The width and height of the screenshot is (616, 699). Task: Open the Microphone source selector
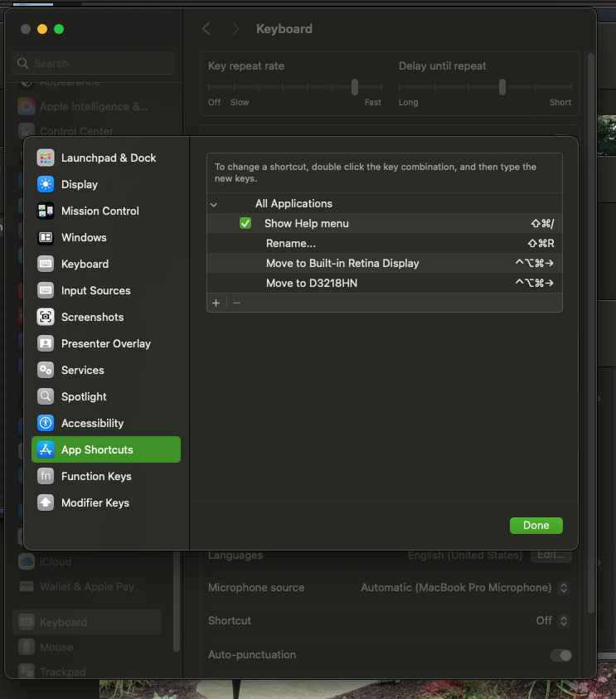pyautogui.click(x=561, y=587)
